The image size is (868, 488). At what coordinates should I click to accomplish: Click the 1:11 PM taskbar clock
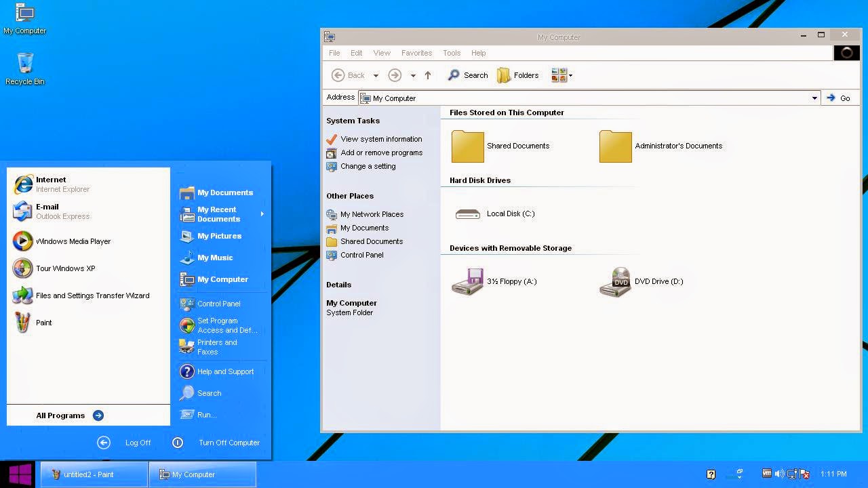pos(833,474)
